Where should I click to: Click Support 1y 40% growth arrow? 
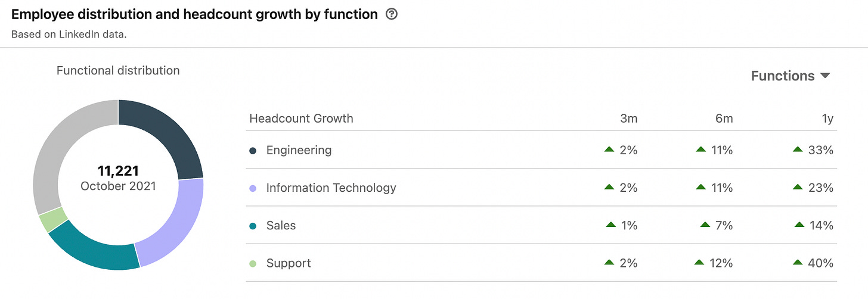(798, 262)
